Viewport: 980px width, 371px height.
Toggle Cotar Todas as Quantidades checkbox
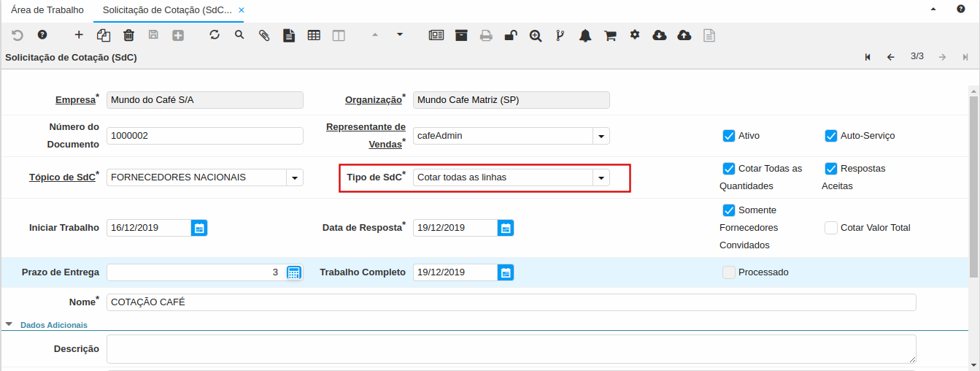(x=728, y=168)
